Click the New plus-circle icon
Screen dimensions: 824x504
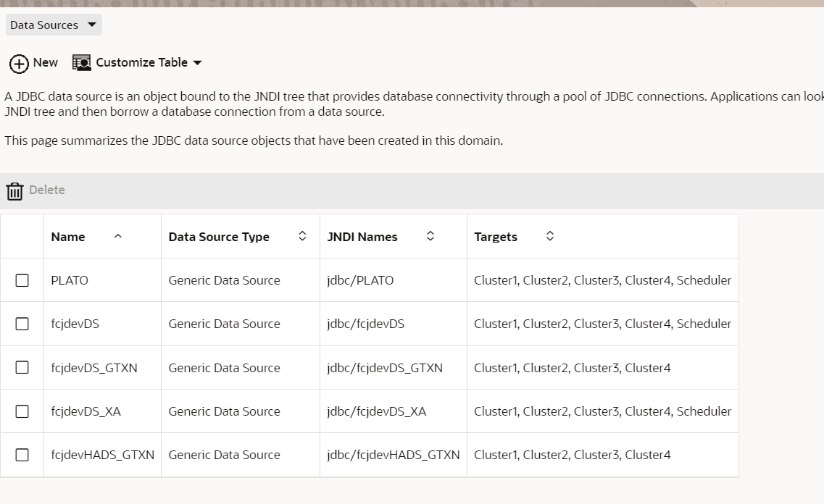pos(19,64)
